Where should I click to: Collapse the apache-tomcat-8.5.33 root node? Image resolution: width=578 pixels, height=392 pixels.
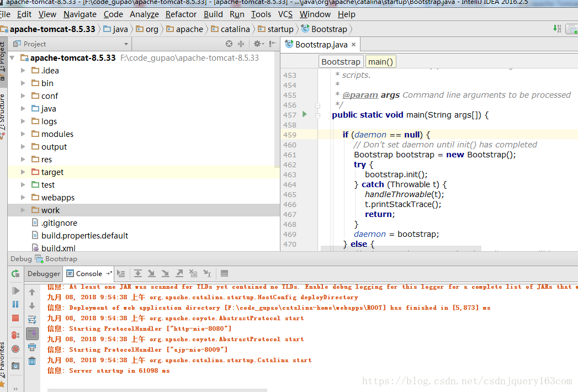pyautogui.click(x=13, y=58)
